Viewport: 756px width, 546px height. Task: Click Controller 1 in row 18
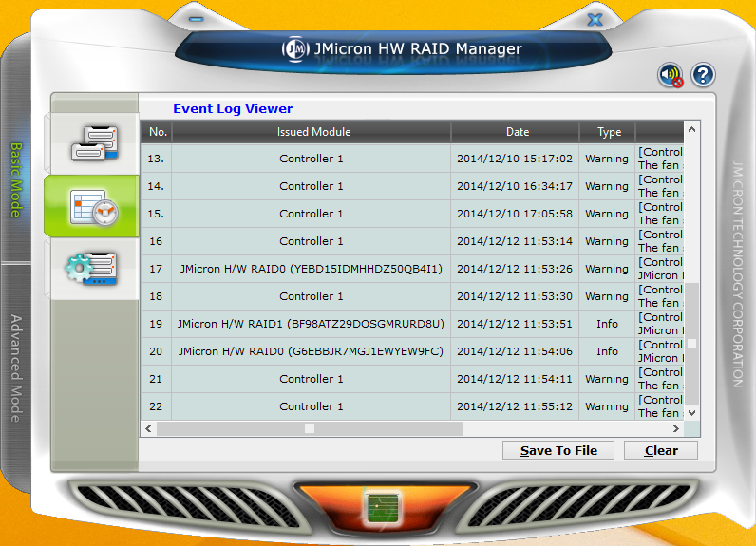[x=311, y=296]
